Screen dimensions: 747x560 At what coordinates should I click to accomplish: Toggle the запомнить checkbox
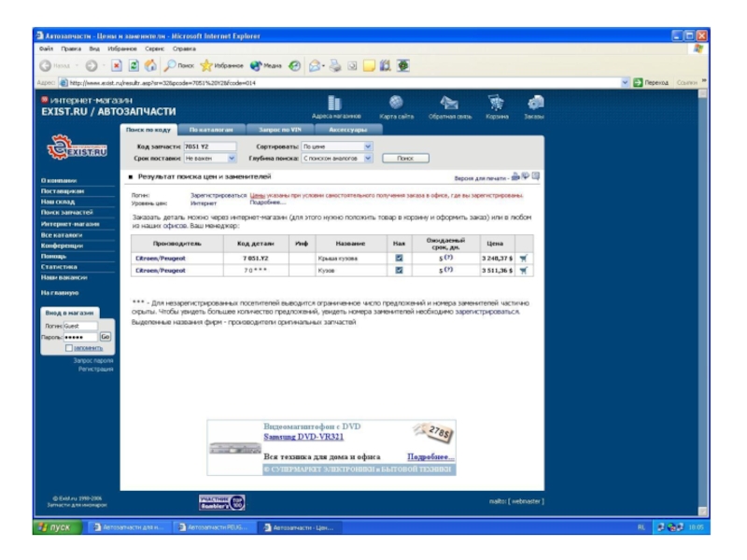(x=69, y=348)
